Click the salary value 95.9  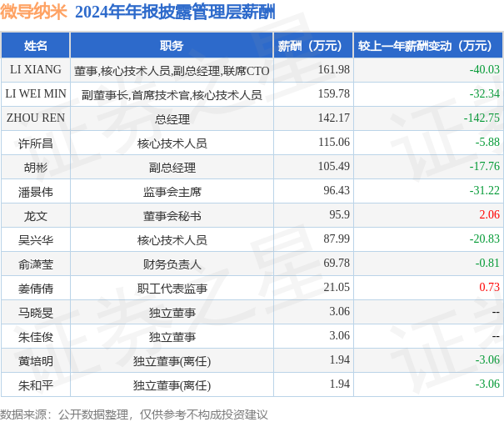point(339,214)
